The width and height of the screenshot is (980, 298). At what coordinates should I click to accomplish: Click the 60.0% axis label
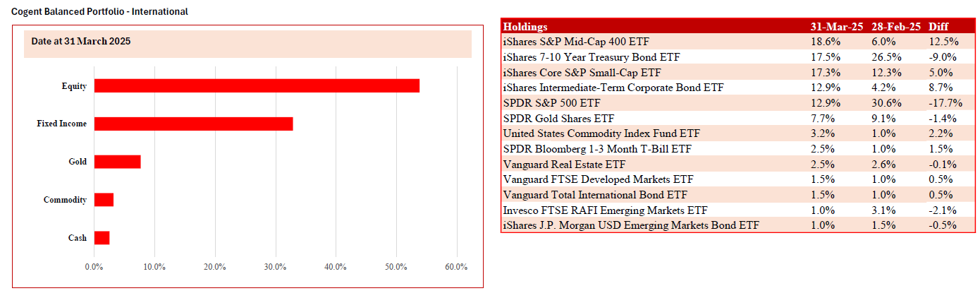456,267
